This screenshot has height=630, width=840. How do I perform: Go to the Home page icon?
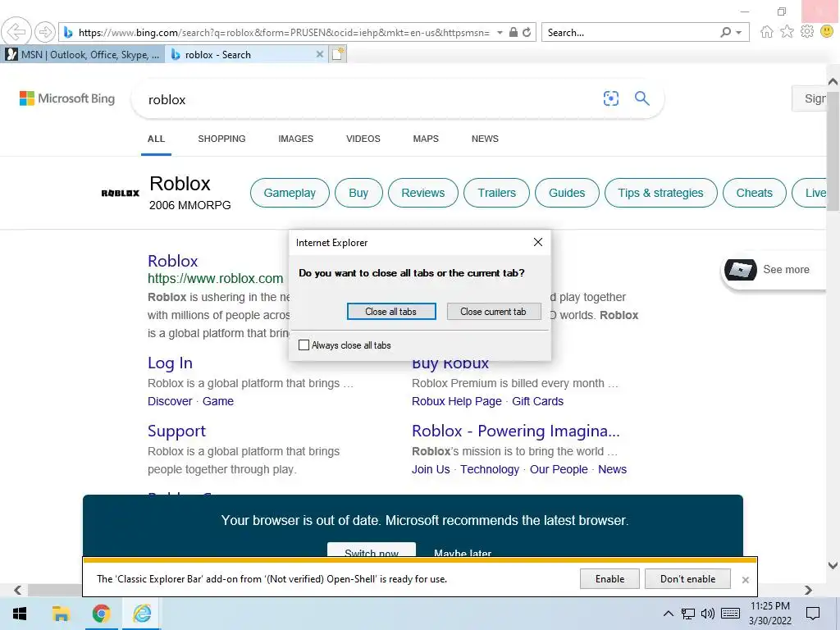pyautogui.click(x=767, y=32)
